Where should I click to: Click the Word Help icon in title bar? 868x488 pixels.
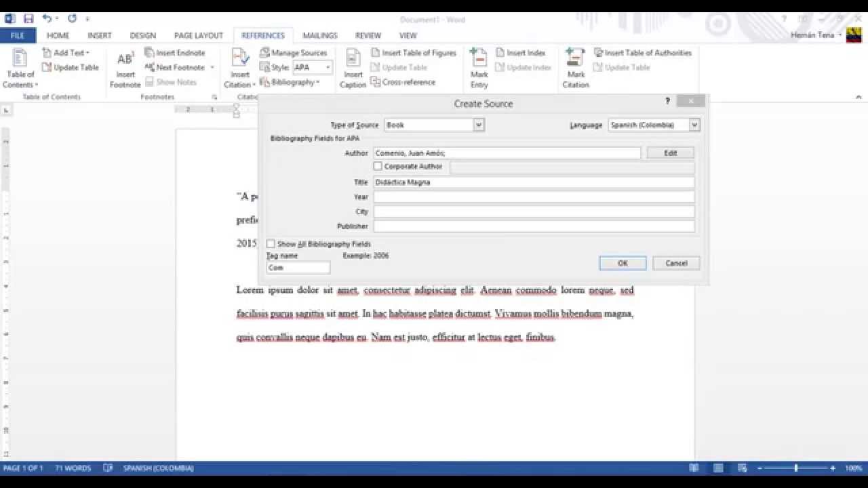(x=785, y=19)
